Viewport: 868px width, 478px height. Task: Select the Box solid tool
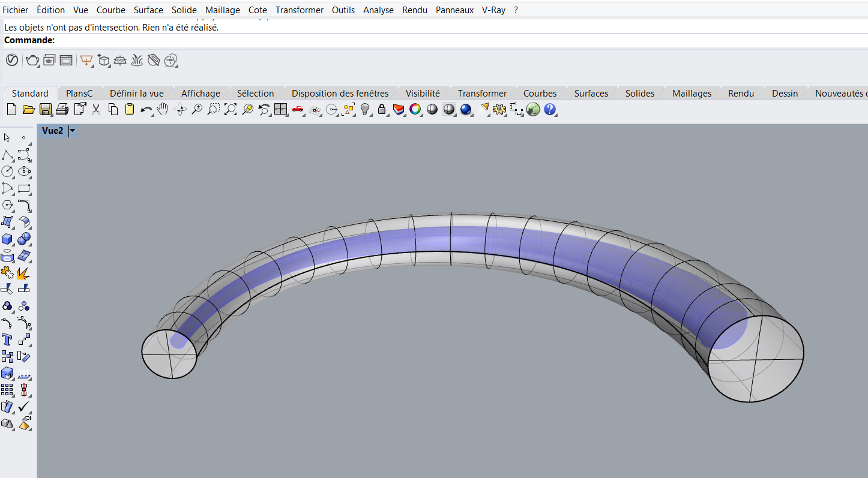7,239
